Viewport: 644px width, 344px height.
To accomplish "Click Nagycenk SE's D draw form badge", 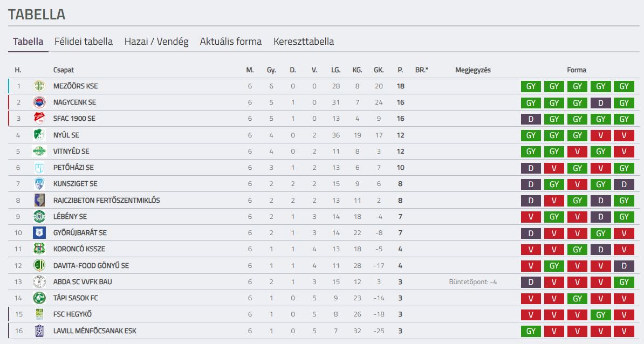I will pos(600,102).
